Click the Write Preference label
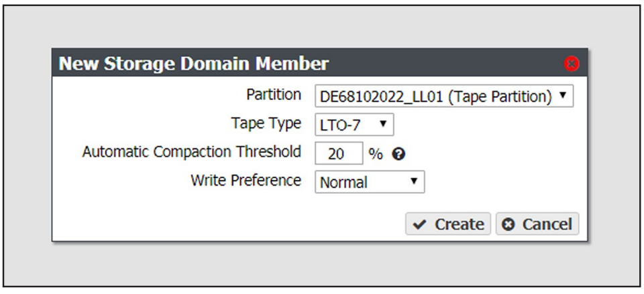This screenshot has width=644, height=294. click(x=246, y=180)
